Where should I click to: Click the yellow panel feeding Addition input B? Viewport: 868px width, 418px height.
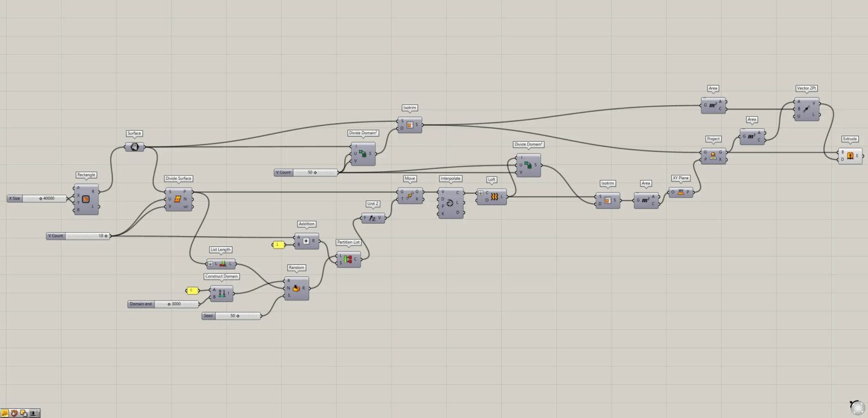tap(278, 245)
